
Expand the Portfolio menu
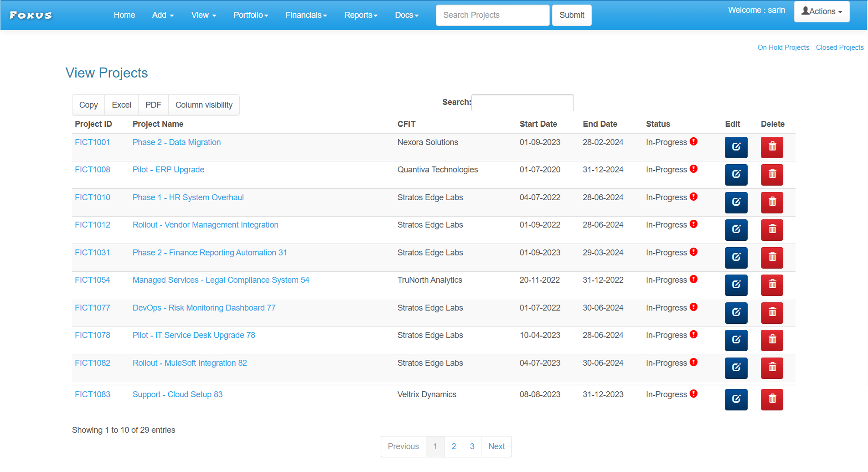coord(251,15)
